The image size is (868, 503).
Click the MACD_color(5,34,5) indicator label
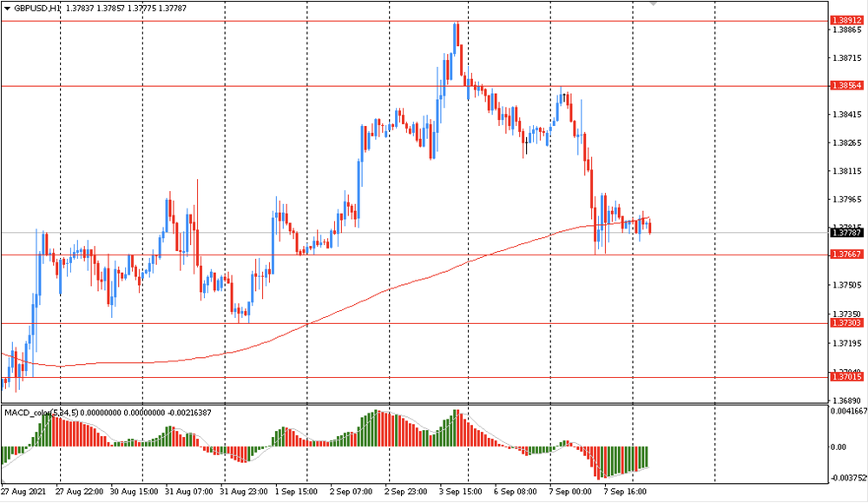tap(42, 413)
